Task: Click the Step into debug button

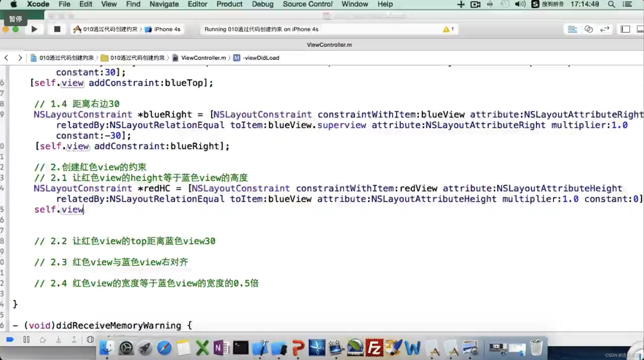Action: 58,340
